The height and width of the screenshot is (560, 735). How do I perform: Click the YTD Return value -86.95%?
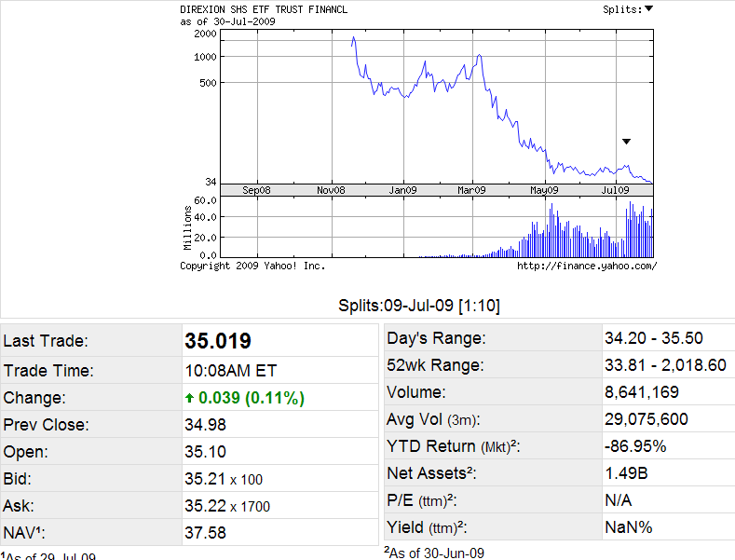[x=635, y=446]
